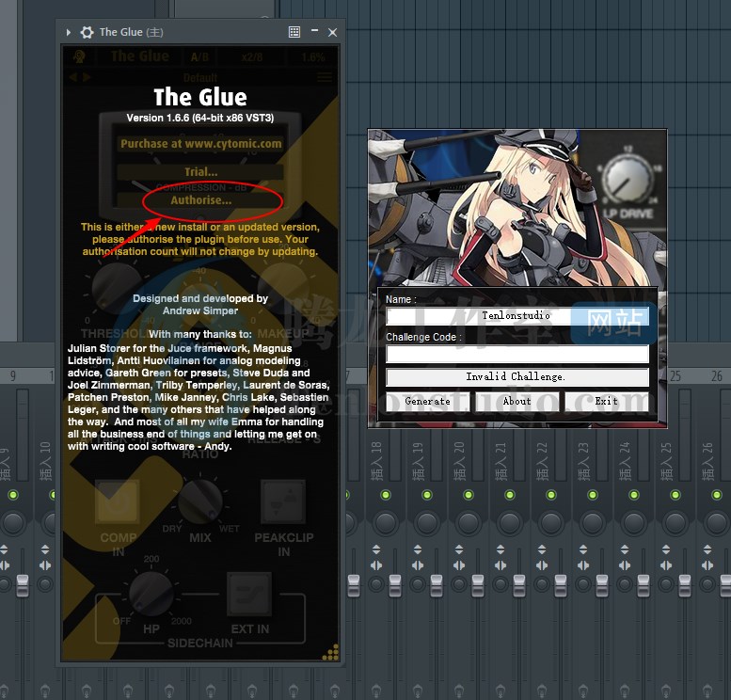Click the volume fader of 插入 18
731x700 pixels.
click(395, 586)
